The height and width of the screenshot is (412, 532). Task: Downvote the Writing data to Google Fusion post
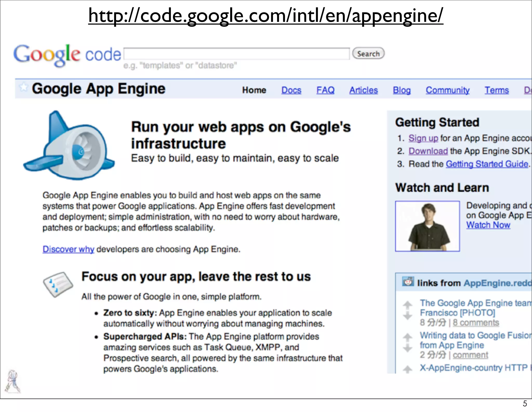click(408, 348)
